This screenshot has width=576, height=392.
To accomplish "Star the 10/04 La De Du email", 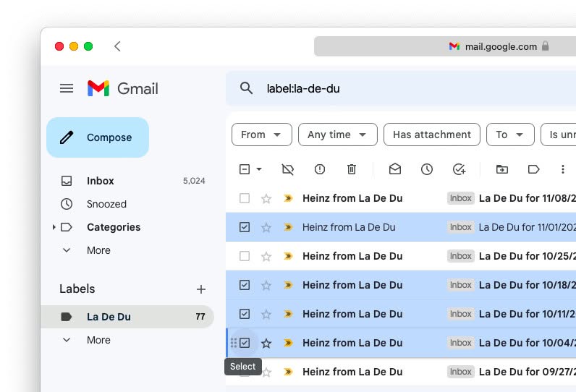I will (266, 344).
